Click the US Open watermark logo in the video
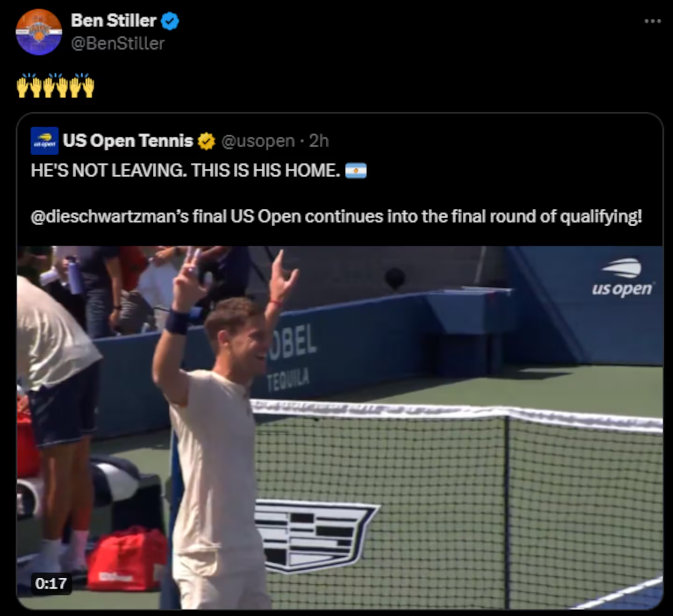The width and height of the screenshot is (673, 616). click(622, 278)
